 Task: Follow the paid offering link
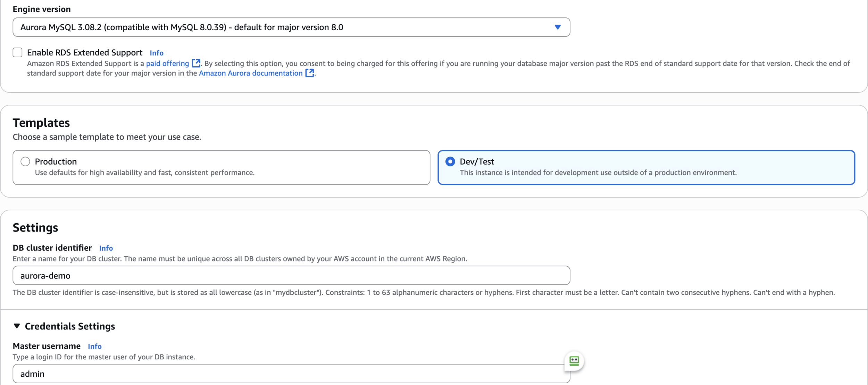click(x=167, y=64)
